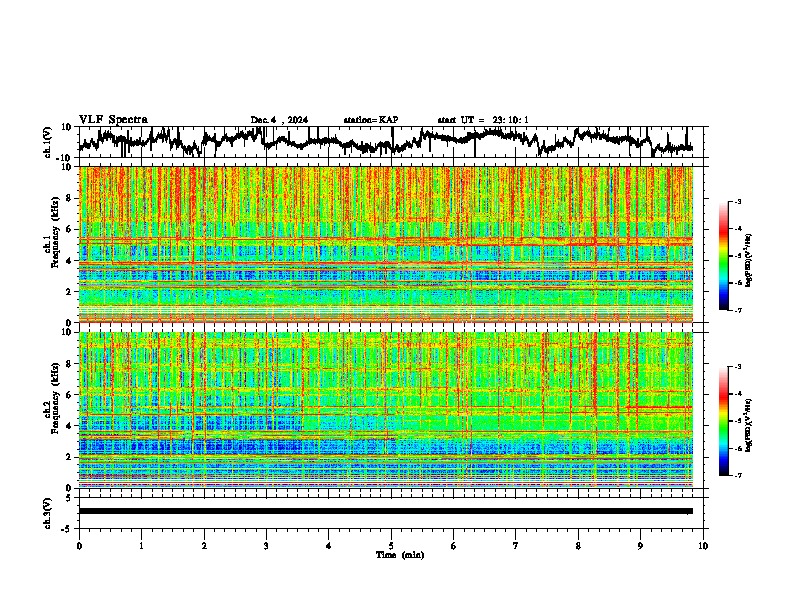Screen dimensions: 792x612
Task: Click the "station=KAP" header text
Action: coord(371,120)
